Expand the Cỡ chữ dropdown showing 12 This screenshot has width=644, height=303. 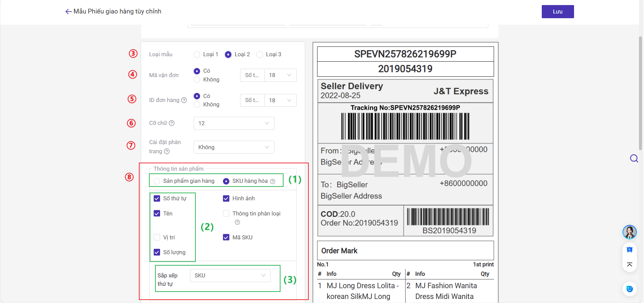234,123
